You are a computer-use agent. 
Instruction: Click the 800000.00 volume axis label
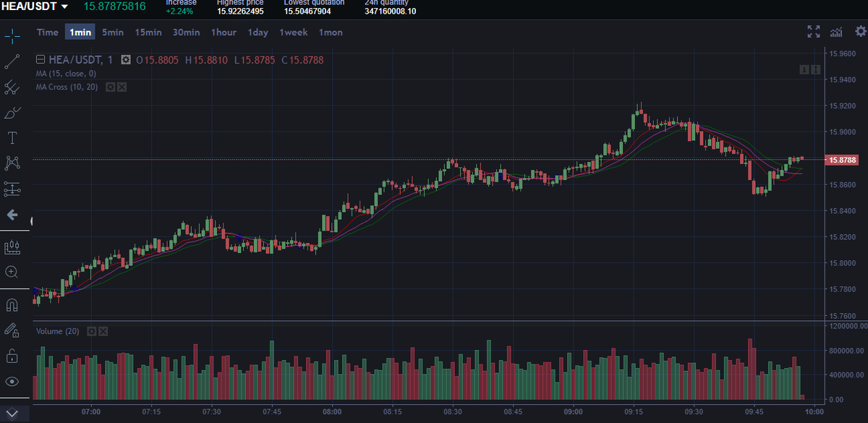(x=846, y=351)
